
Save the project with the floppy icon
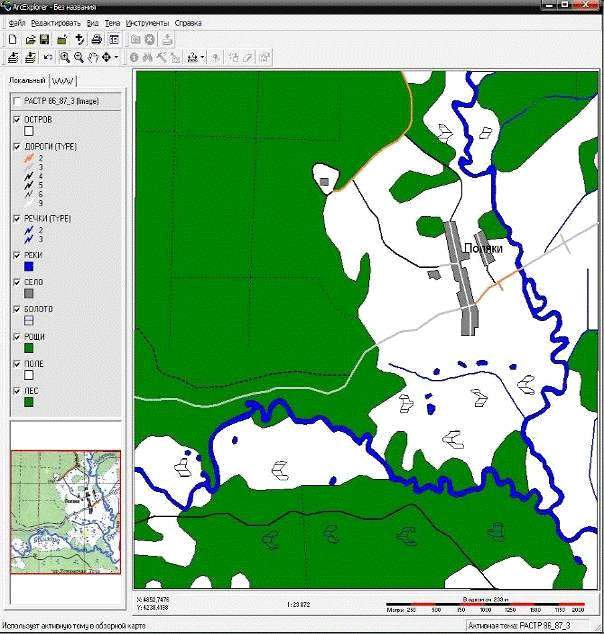tap(45, 39)
